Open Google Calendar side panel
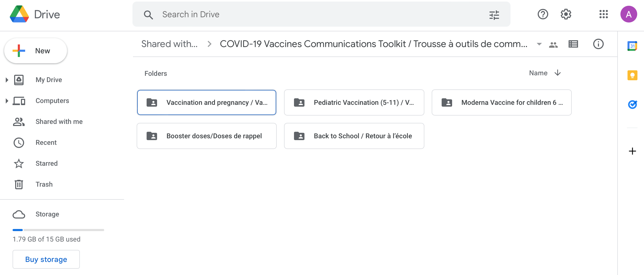The height and width of the screenshot is (275, 644). tap(632, 46)
